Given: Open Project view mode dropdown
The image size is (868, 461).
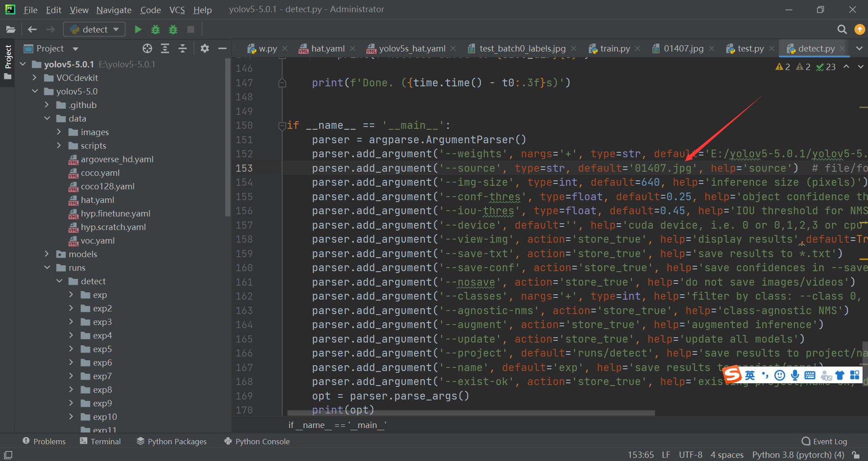Looking at the screenshot, I should [75, 49].
